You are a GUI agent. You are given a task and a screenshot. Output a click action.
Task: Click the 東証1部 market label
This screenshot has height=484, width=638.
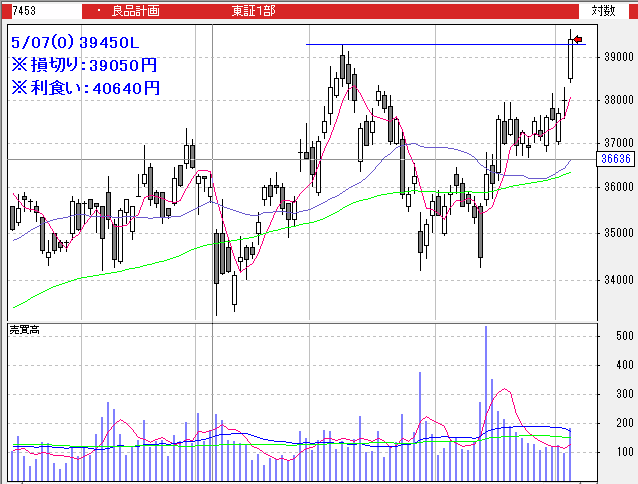254,10
